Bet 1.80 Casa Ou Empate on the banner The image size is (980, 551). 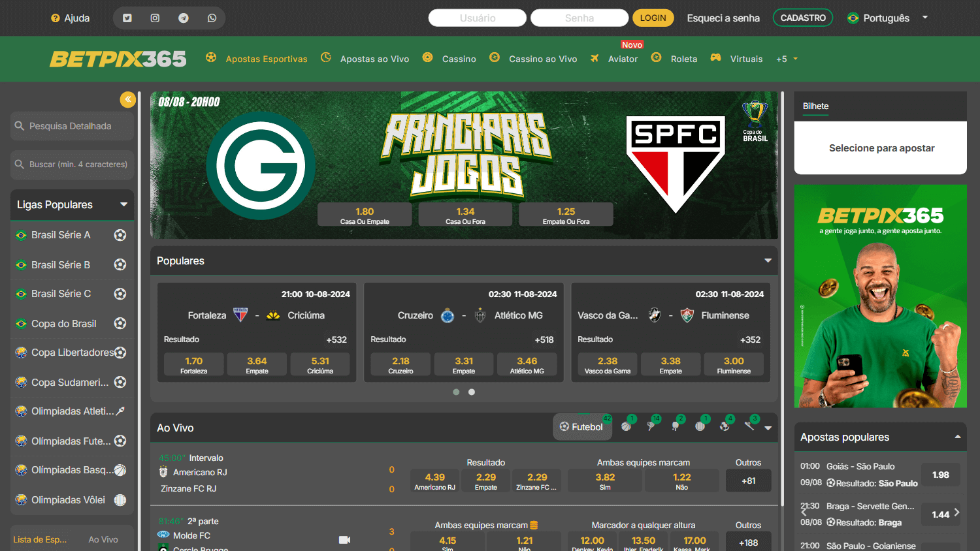point(365,215)
